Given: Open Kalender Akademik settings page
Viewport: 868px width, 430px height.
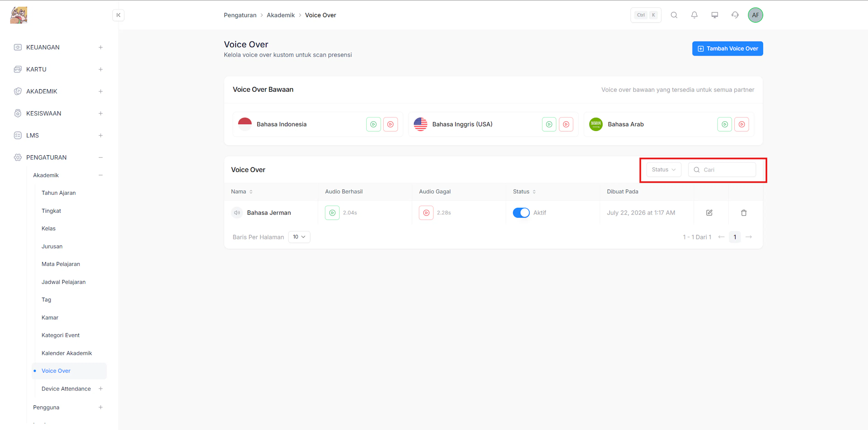Looking at the screenshot, I should [x=67, y=353].
